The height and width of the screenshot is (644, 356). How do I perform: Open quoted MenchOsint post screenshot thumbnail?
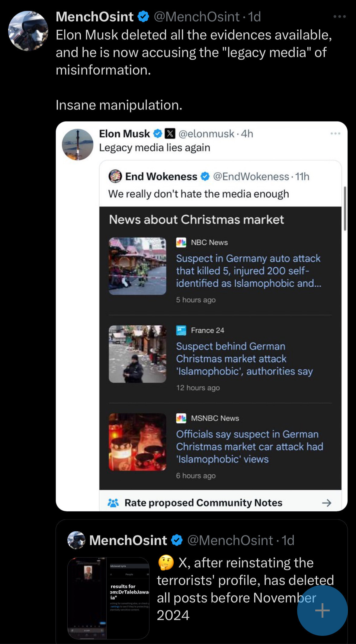click(108, 598)
